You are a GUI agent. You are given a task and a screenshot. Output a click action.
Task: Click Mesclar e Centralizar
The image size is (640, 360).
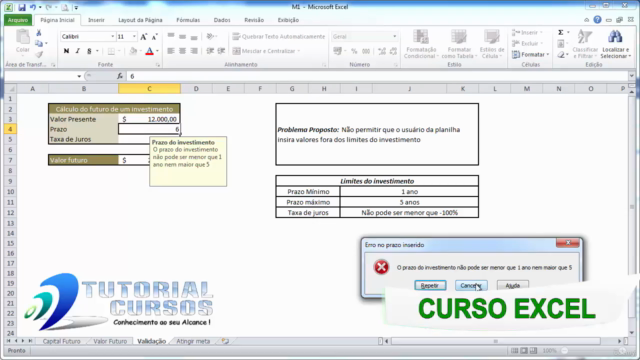266,51
